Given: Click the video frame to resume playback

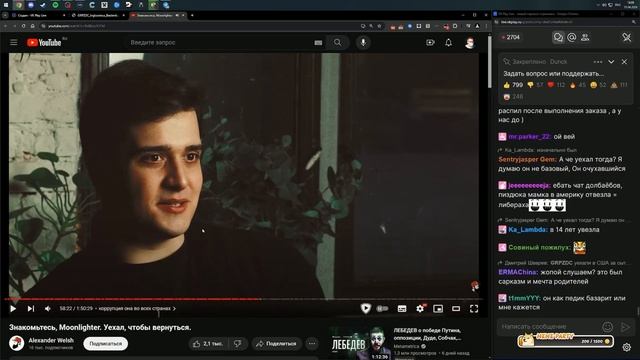Looking at the screenshot, I should tap(244, 176).
